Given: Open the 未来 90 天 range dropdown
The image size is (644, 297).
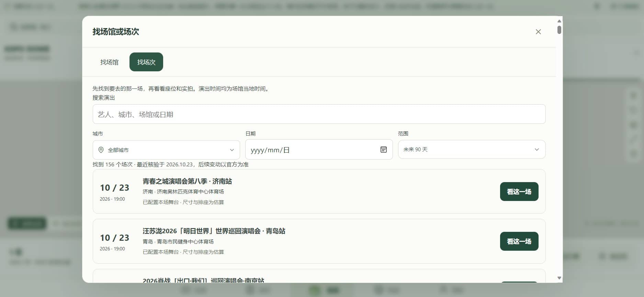Looking at the screenshot, I should point(472,150).
